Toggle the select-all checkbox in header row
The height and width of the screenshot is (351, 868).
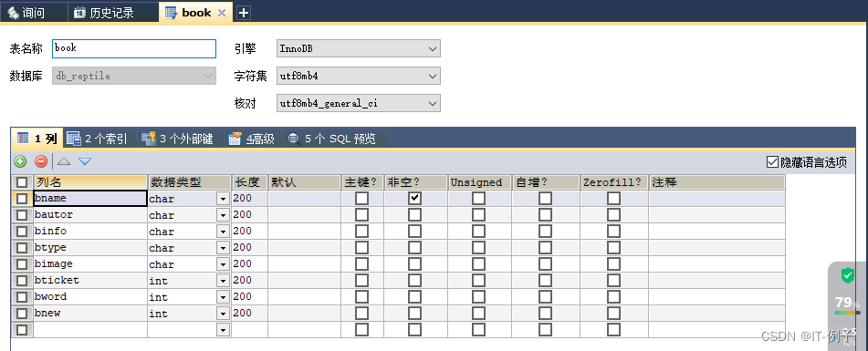point(22,182)
